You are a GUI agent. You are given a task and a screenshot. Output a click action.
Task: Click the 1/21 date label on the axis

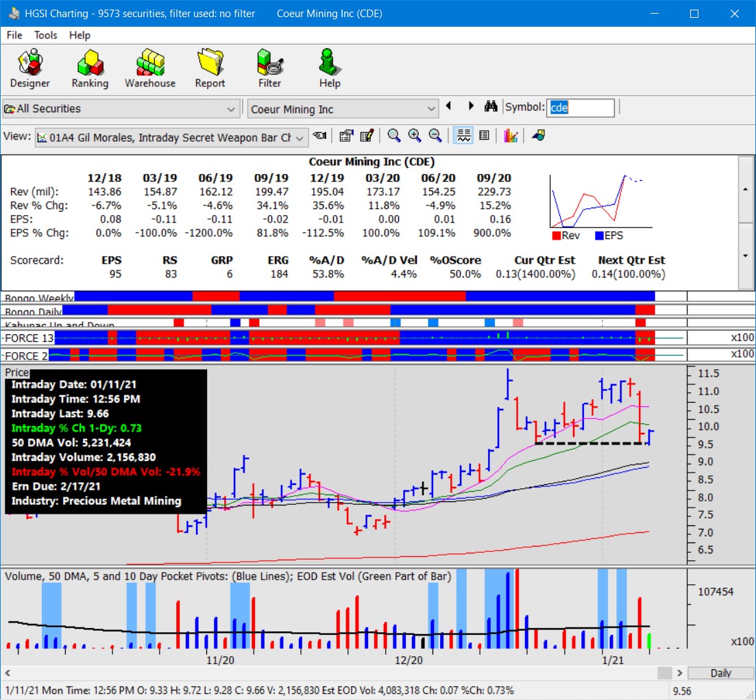click(613, 660)
